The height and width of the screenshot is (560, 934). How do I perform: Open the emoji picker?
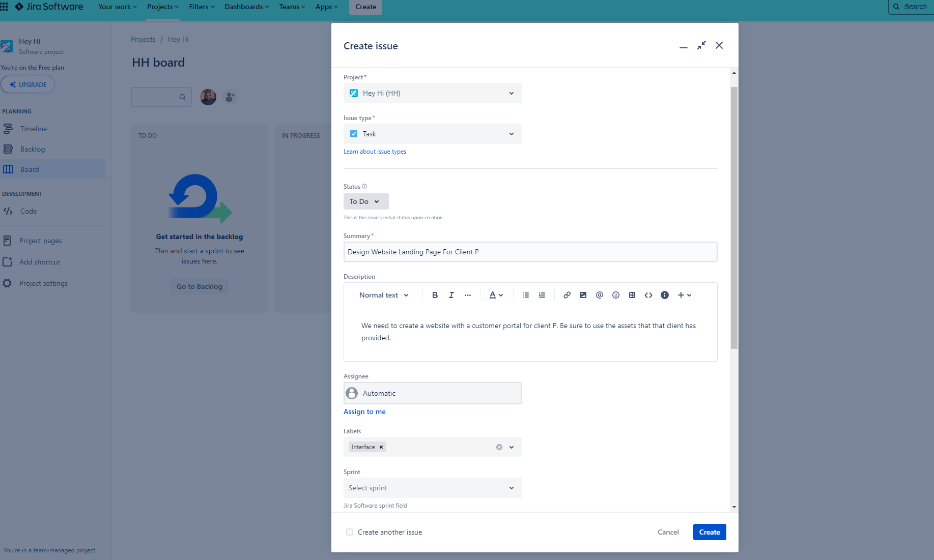[615, 295]
